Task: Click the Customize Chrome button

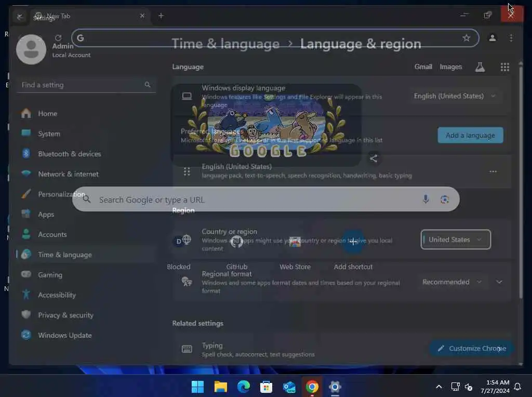Action: pos(472,349)
